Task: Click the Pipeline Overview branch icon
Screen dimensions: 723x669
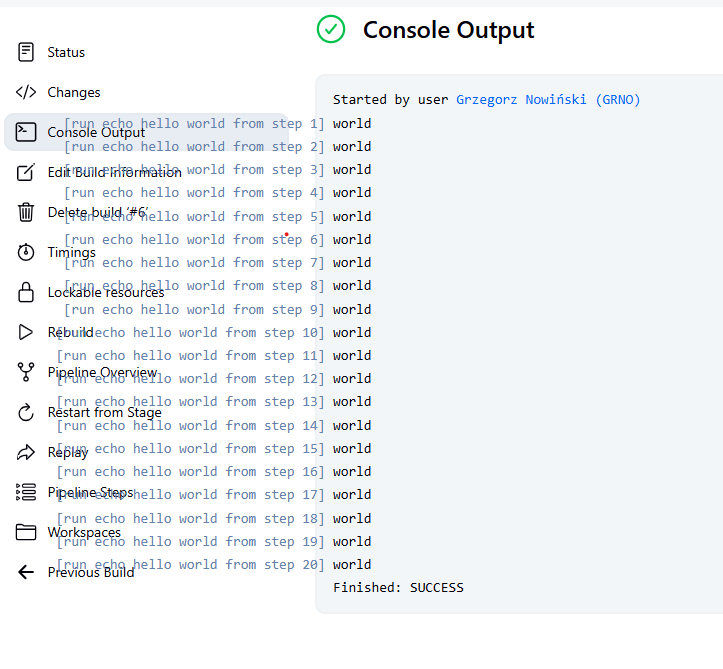Action: pyautogui.click(x=26, y=372)
